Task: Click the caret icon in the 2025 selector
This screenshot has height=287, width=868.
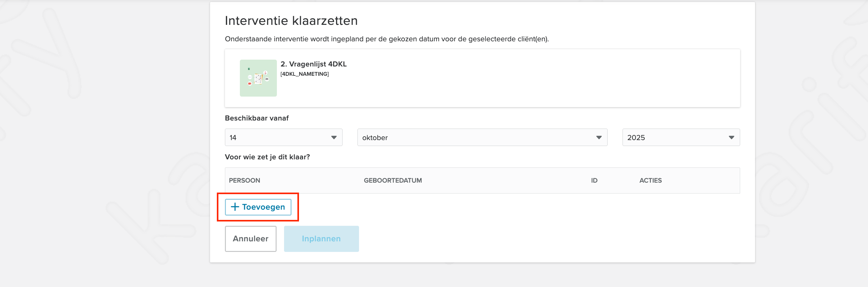Action: pyautogui.click(x=731, y=138)
